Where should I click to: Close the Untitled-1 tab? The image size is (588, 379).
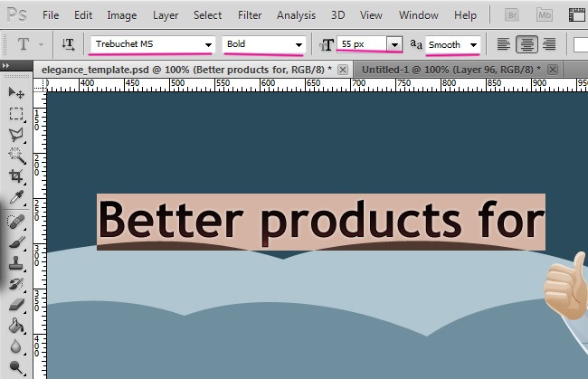coord(553,70)
